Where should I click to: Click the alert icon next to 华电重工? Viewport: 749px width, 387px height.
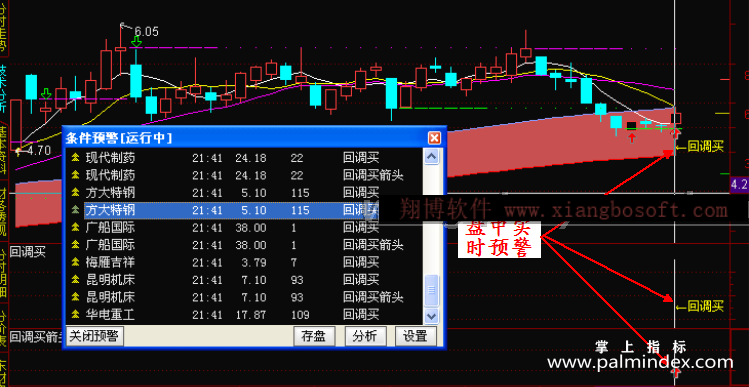tap(75, 315)
